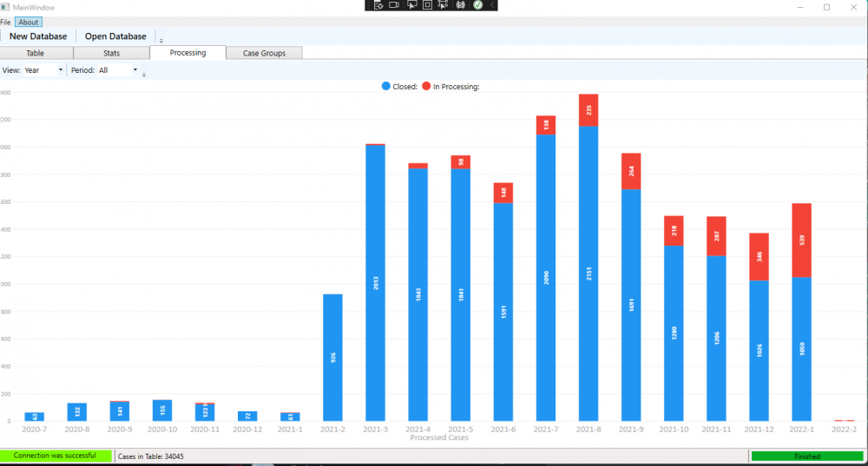Click the Display Layout Adorners square icon
The image size is (868, 466).
[427, 5]
